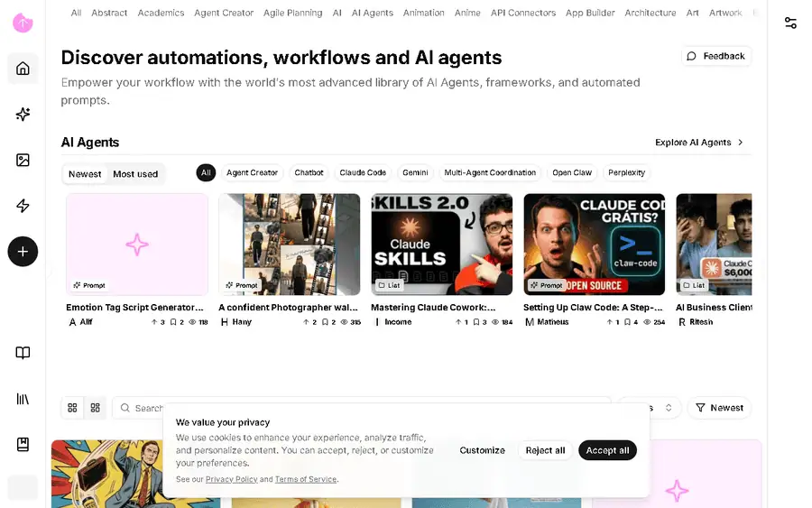
Task: Open AI Business Client card thumbnail
Action: pos(714,245)
